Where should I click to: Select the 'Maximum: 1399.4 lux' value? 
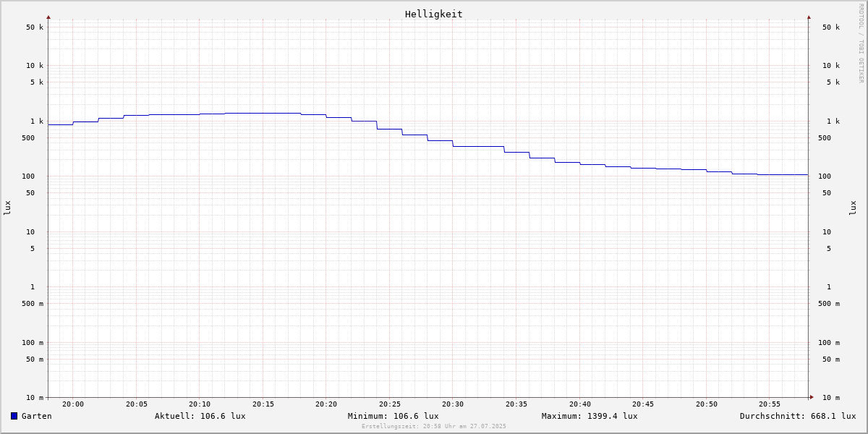[x=590, y=416]
